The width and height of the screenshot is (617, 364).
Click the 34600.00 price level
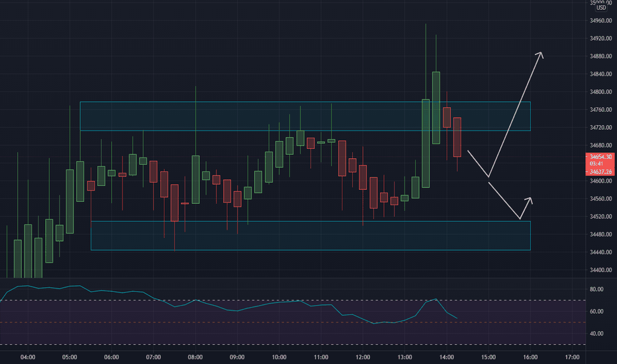tap(600, 181)
